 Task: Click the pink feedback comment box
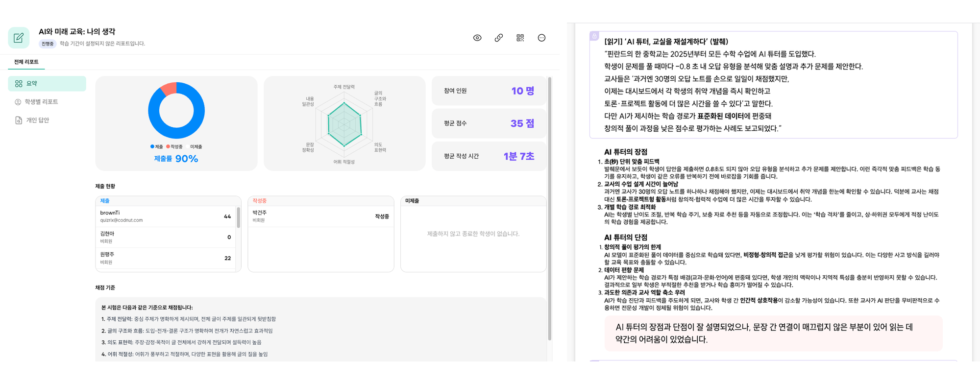tap(773, 333)
